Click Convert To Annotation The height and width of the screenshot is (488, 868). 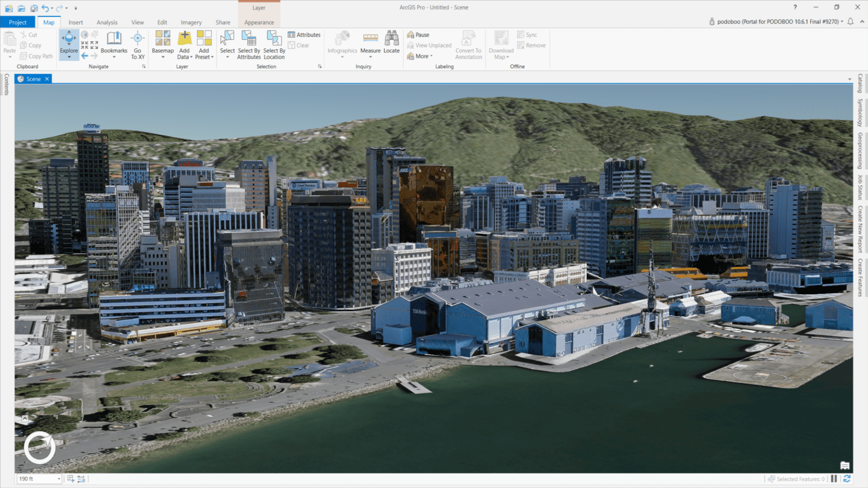tap(468, 45)
